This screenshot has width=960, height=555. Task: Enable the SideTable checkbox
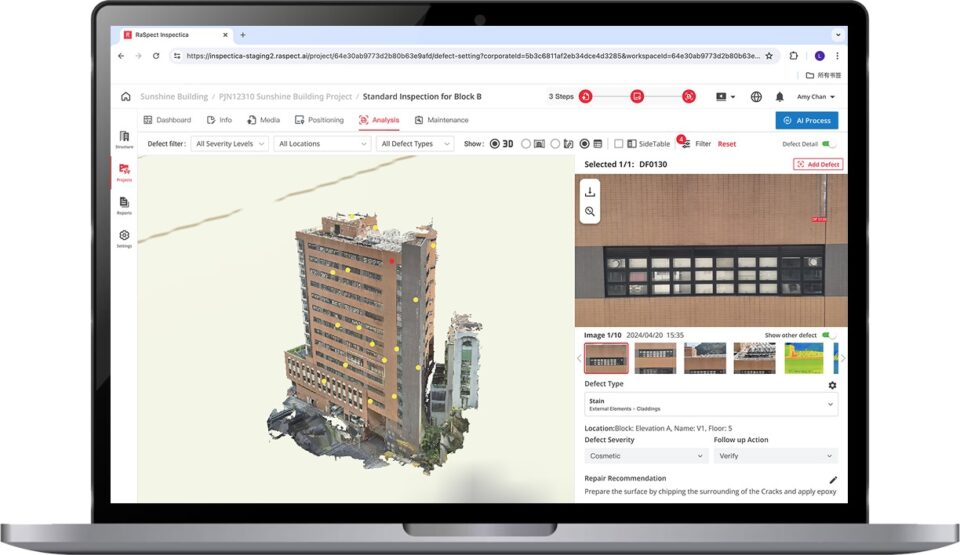[x=618, y=144]
